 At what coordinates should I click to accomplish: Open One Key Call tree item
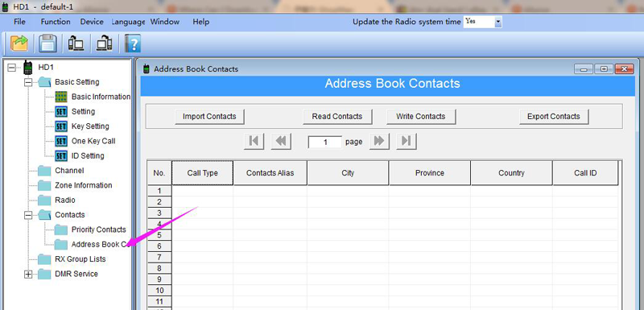pos(93,141)
